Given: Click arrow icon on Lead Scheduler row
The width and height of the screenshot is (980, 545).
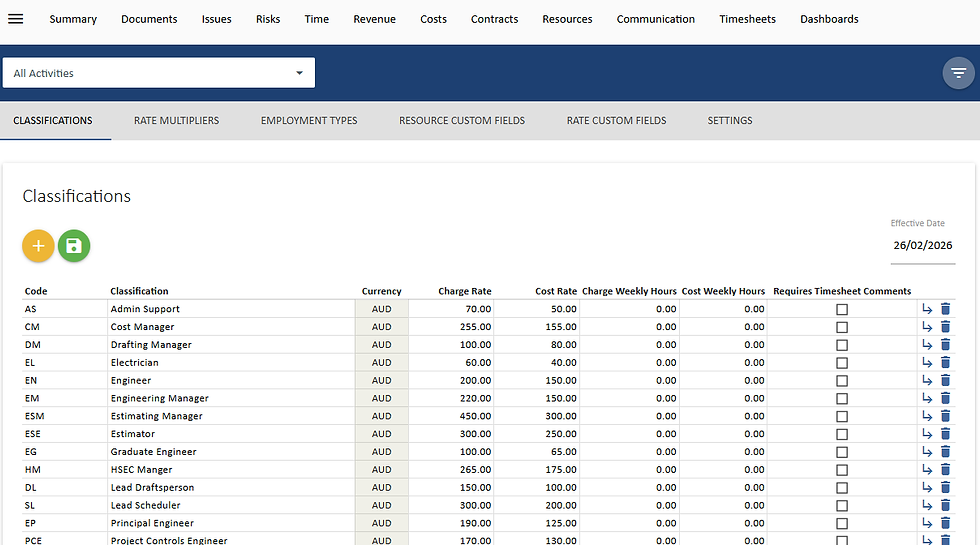Looking at the screenshot, I should [927, 505].
